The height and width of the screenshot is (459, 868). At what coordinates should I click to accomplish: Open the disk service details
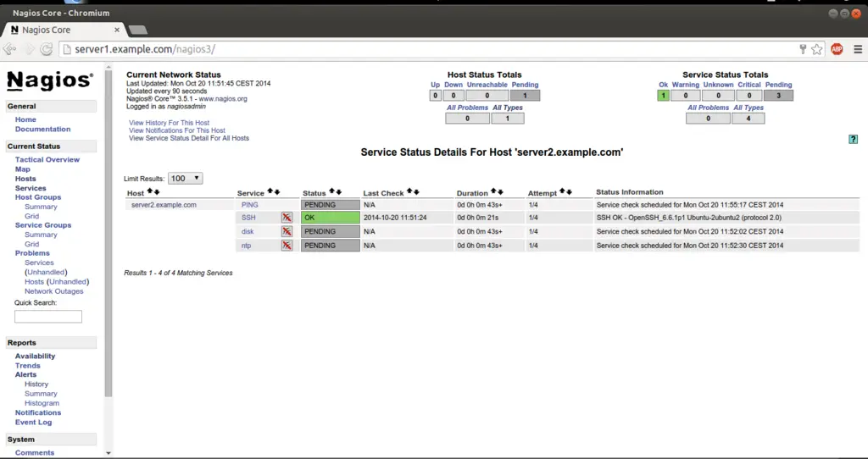click(248, 231)
